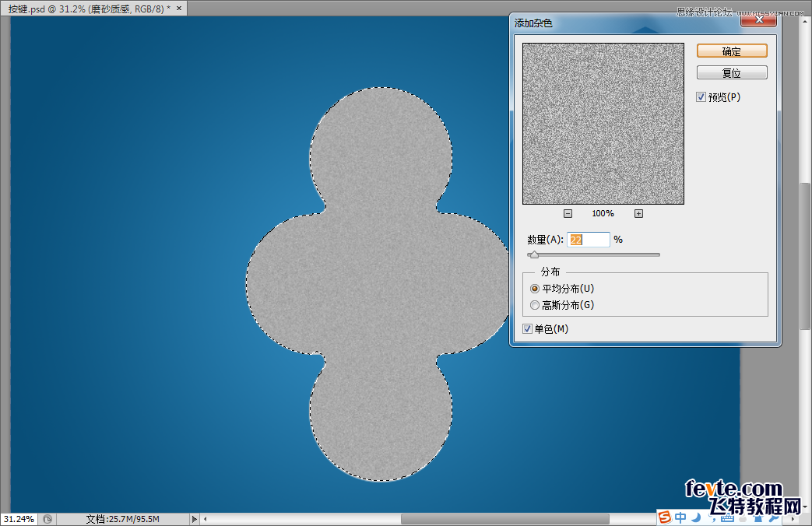Click the status bar preview icon beside 31.24%
812x526 pixels.
(x=47, y=519)
